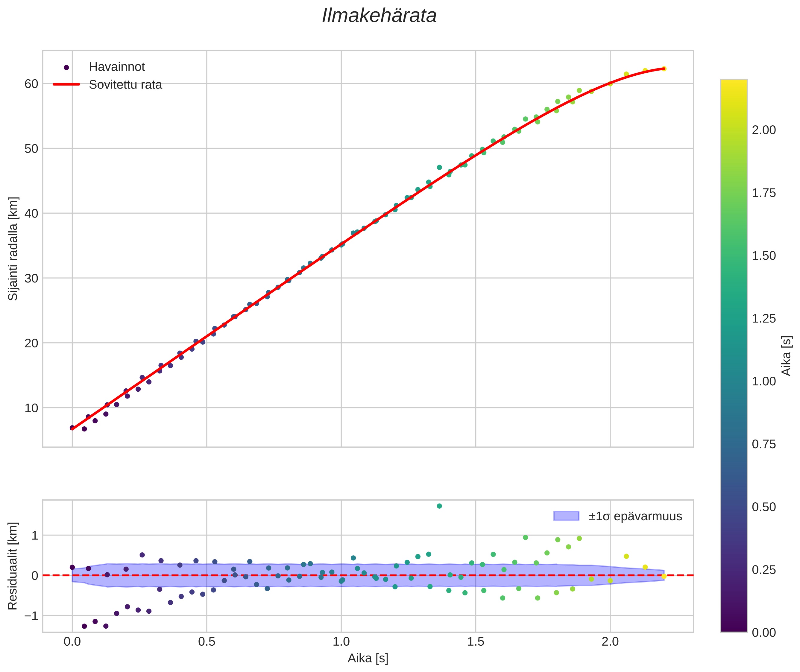Click the Sovitettu rata legend text
The width and height of the screenshot is (800, 672).
point(125,85)
